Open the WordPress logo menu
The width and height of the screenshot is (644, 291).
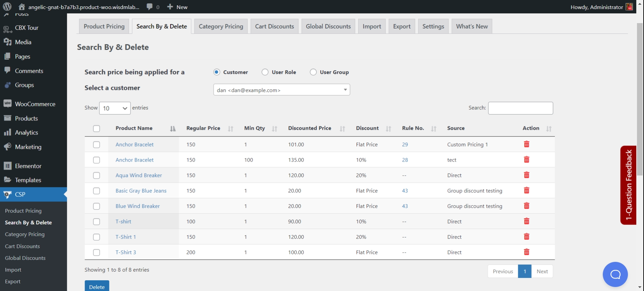pos(7,7)
